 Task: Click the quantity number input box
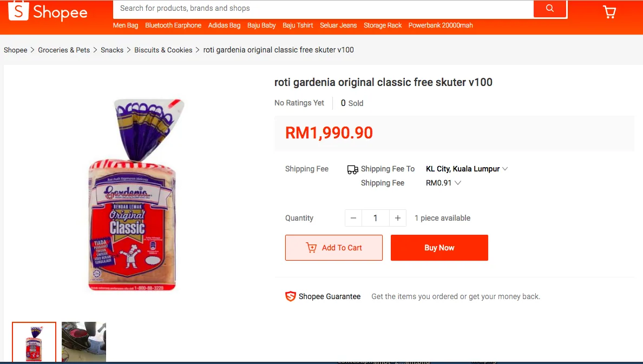pyautogui.click(x=375, y=218)
